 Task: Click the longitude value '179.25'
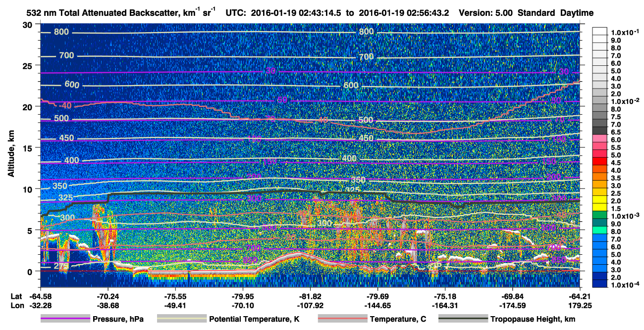581,306
